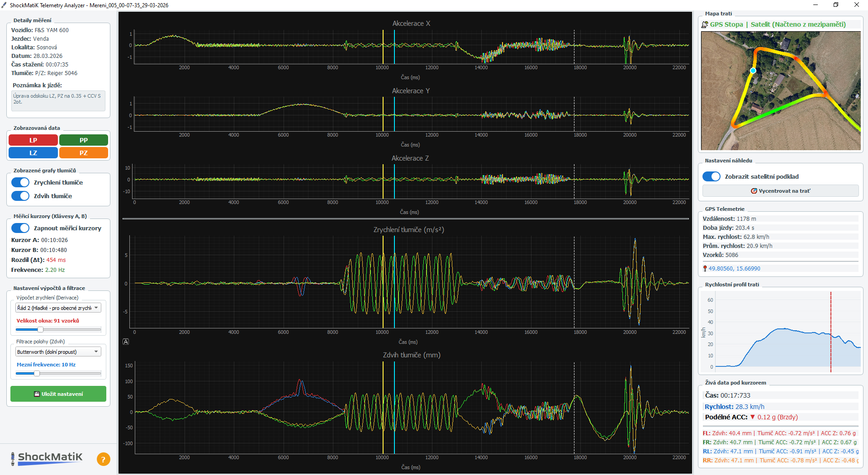
Task: Click the Zrychlení tlumiče (m/s²) chart title
Action: pos(409,230)
